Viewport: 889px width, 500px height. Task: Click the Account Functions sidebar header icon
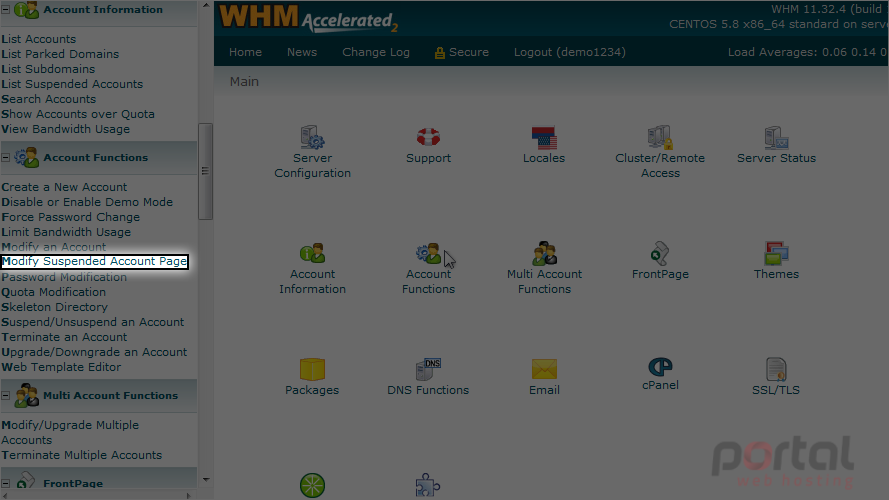[x=26, y=158]
